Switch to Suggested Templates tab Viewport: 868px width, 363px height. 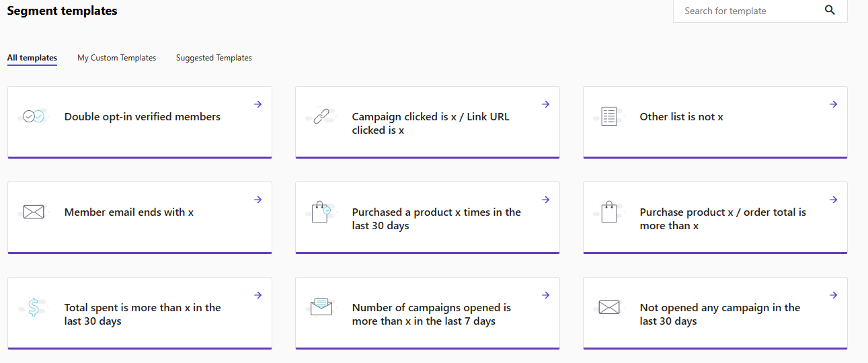(x=214, y=58)
